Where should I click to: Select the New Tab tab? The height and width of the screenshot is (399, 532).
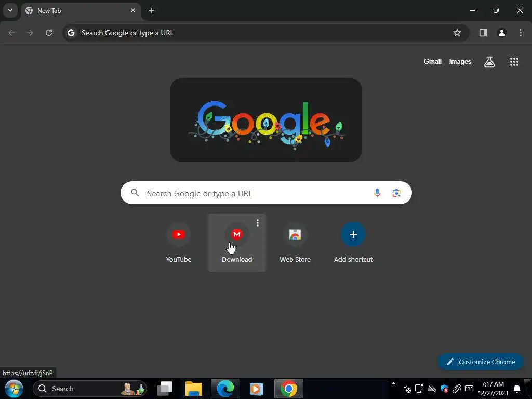[x=81, y=11]
